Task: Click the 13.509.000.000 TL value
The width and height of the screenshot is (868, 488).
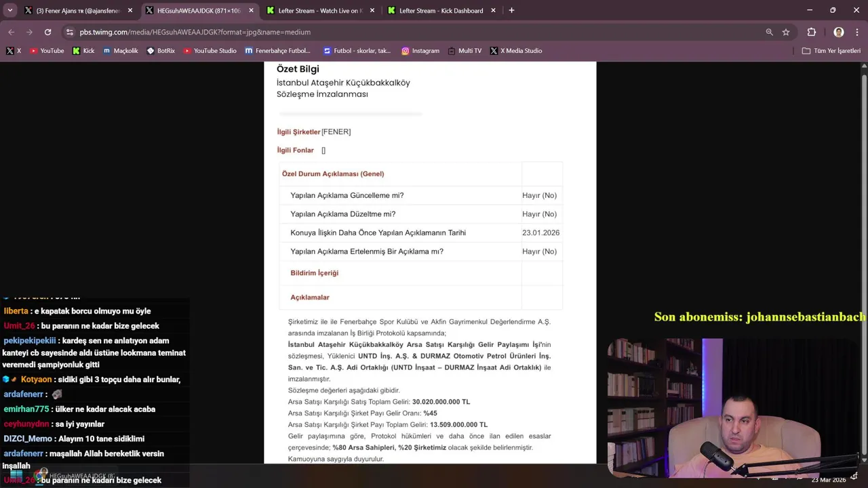Action: [458, 425]
